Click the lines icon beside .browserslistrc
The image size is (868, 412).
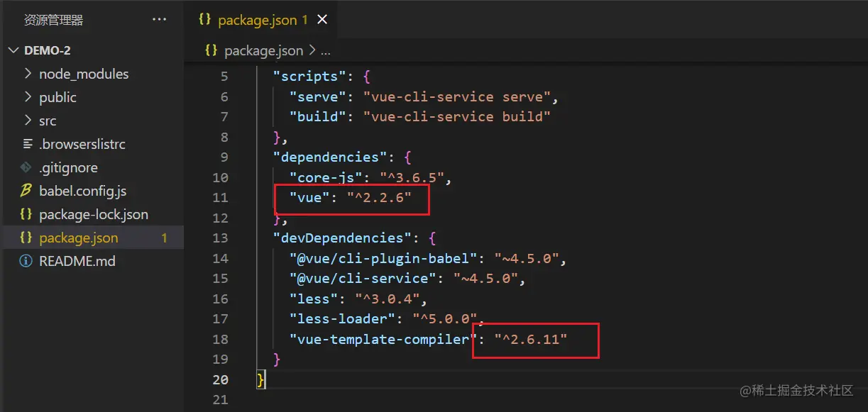pos(27,144)
